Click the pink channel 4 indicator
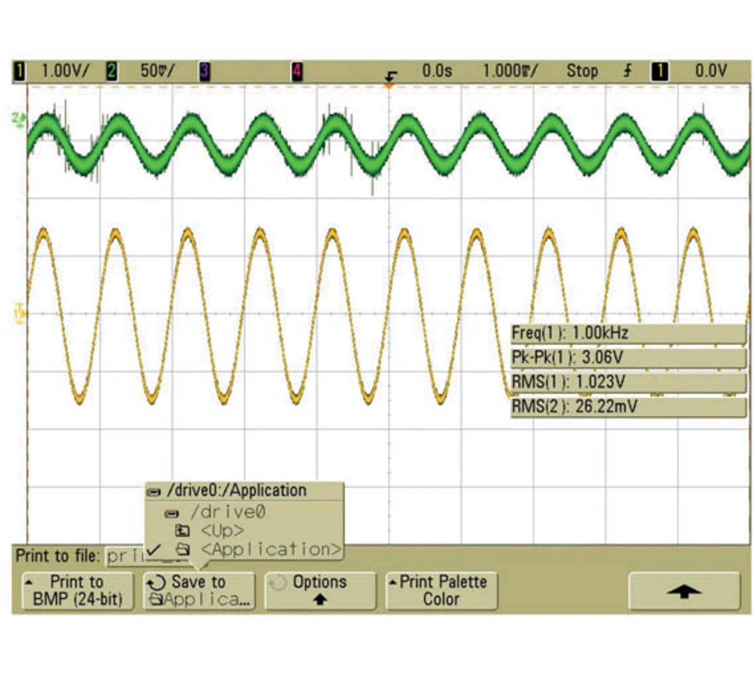This screenshot has width=753, height=700. pos(297,72)
